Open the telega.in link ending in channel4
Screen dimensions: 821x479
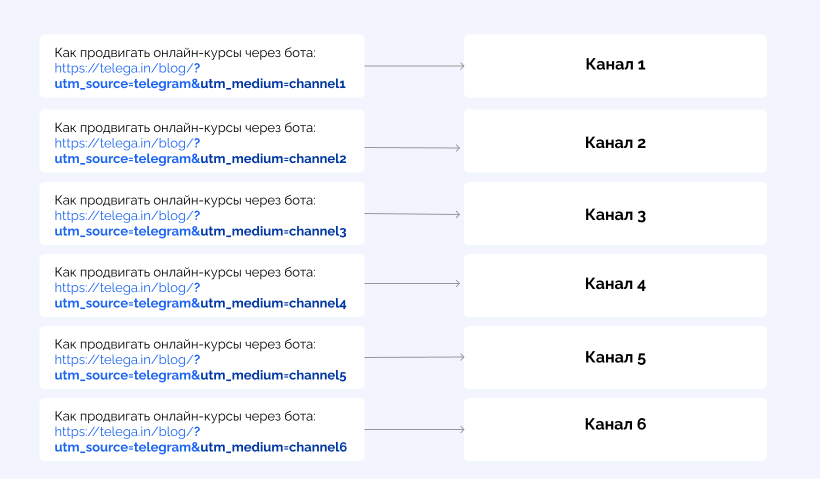click(x=200, y=295)
